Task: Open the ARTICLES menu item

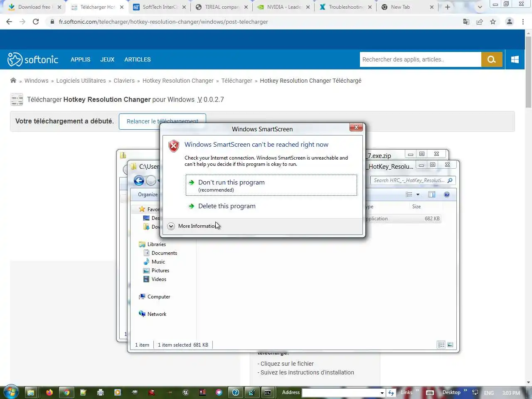Action: [138, 59]
